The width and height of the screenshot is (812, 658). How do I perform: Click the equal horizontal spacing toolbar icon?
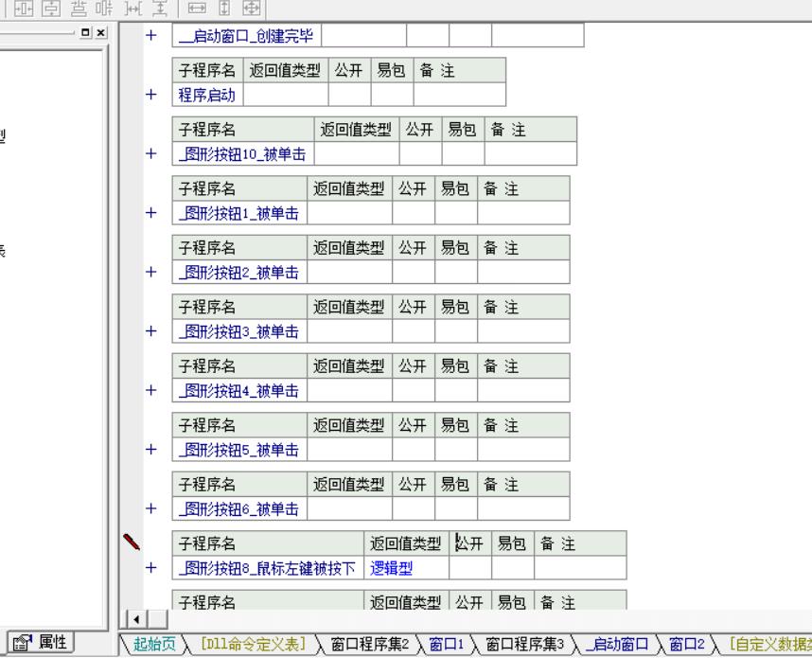[x=132, y=8]
